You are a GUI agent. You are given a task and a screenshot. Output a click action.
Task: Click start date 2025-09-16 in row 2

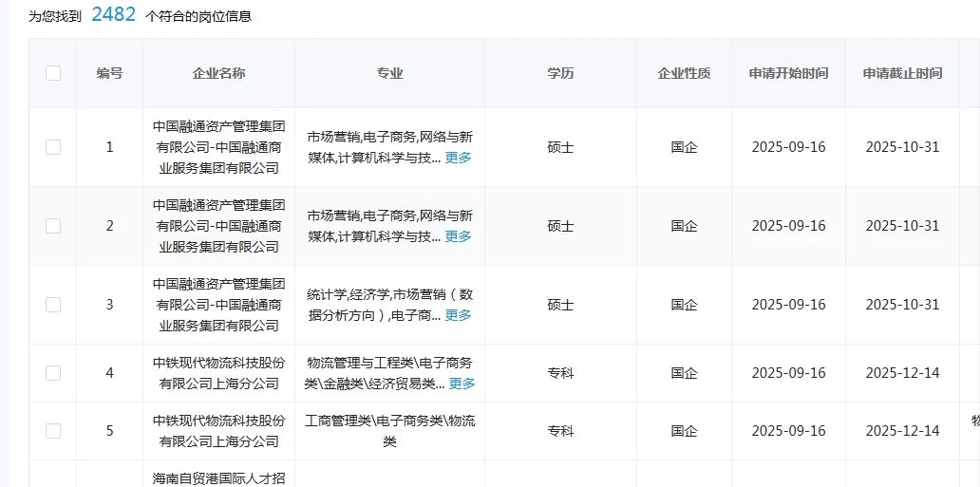(788, 226)
